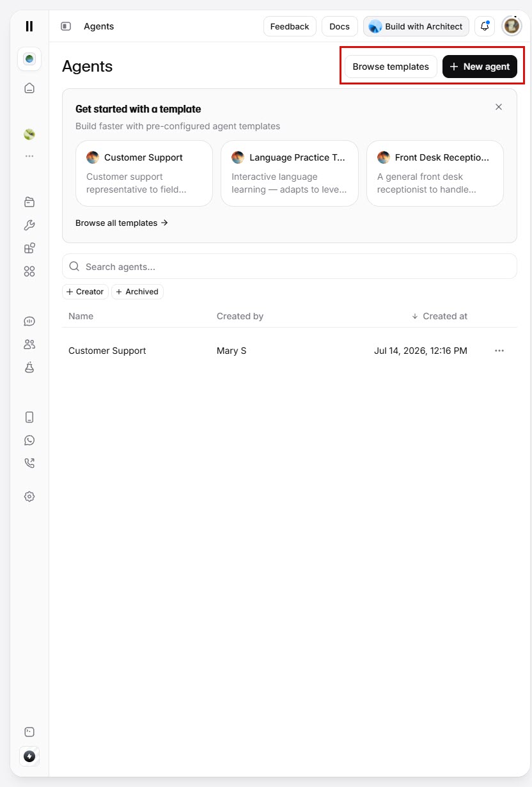Screen dimensions: 532x787
Task: Open the folder icon in the sidebar
Action: click(x=29, y=202)
